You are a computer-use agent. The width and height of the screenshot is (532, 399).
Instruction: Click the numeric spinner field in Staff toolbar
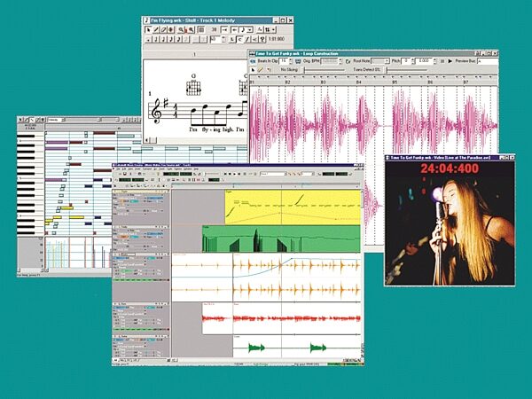tap(215, 39)
